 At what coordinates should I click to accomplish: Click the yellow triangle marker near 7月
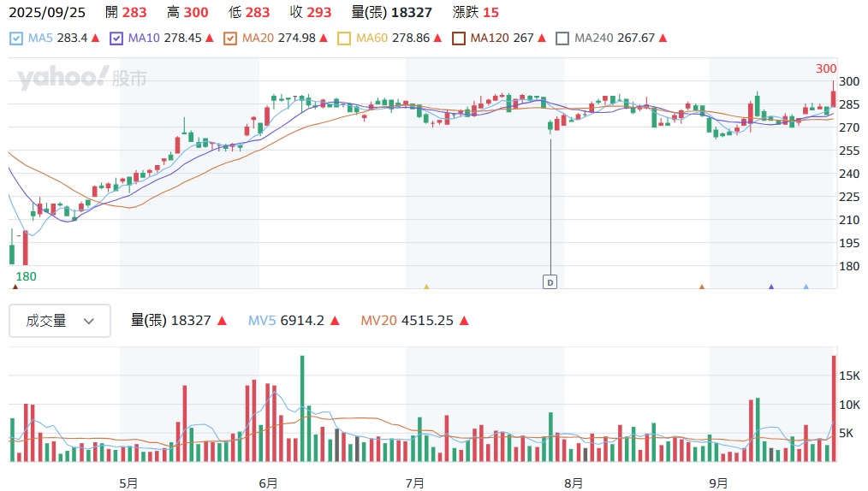tap(426, 287)
